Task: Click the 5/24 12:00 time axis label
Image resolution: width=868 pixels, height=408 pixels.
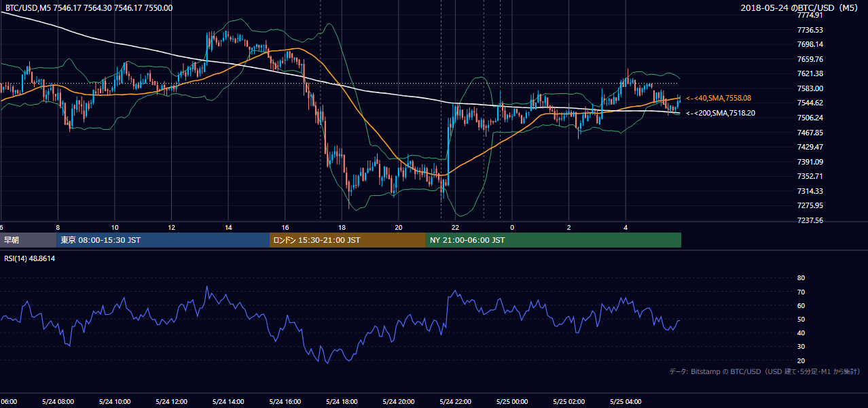Action: pos(171,401)
